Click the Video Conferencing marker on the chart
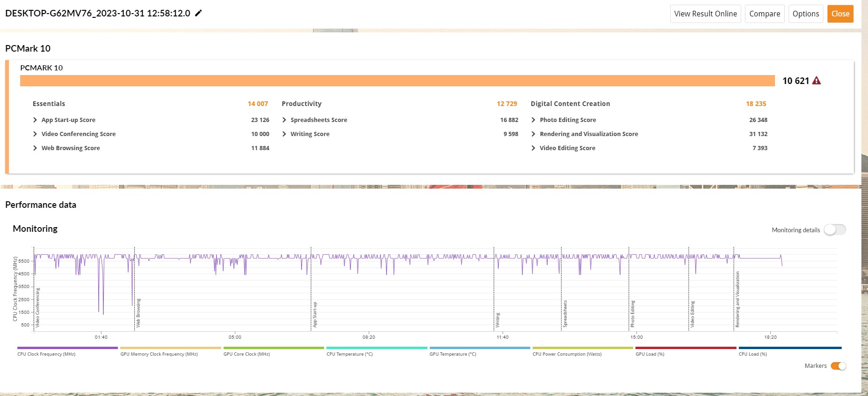This screenshot has height=396, width=868. (x=38, y=307)
